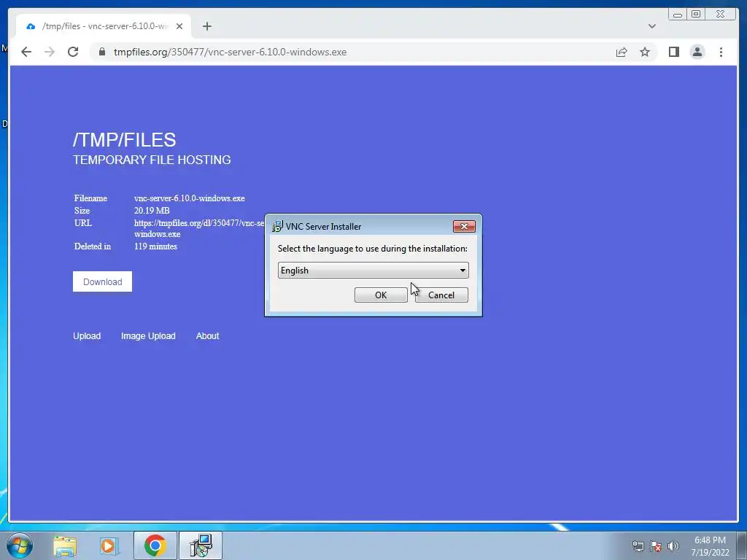Click the 119 minutes text

(x=155, y=246)
